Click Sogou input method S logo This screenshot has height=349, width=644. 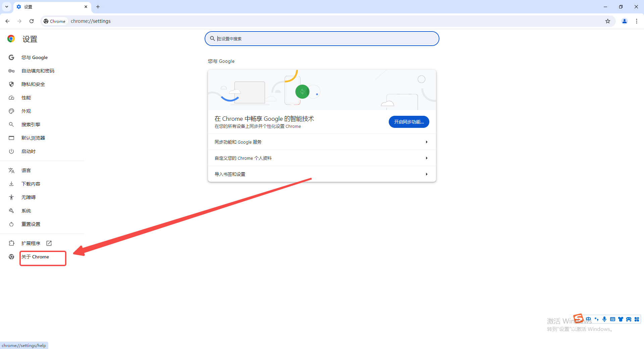tap(578, 318)
